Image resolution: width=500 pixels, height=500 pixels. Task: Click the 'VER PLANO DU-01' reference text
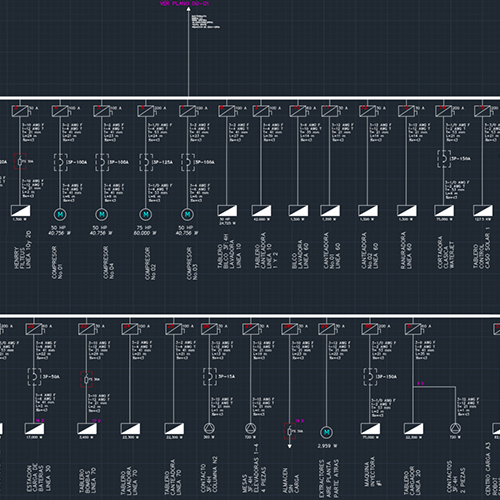click(184, 4)
